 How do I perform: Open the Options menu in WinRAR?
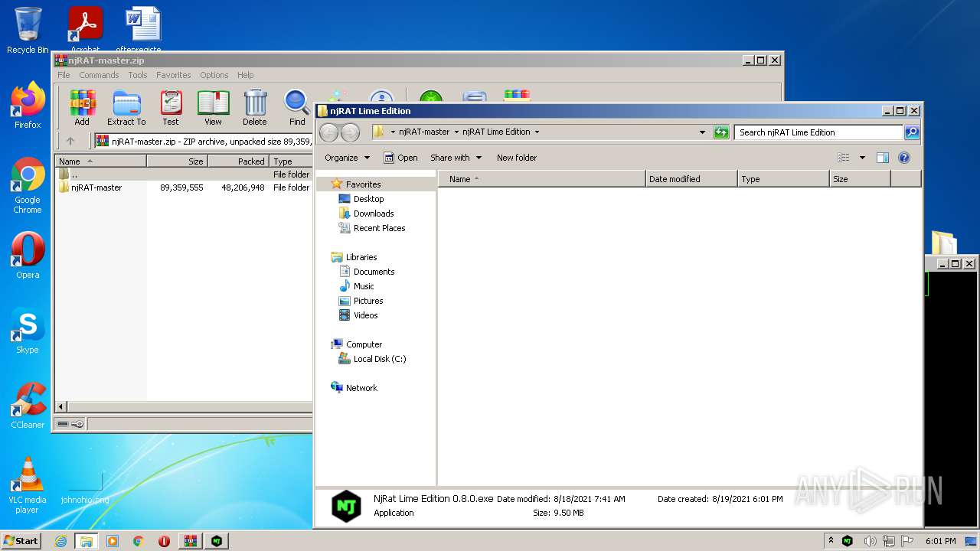click(x=214, y=75)
